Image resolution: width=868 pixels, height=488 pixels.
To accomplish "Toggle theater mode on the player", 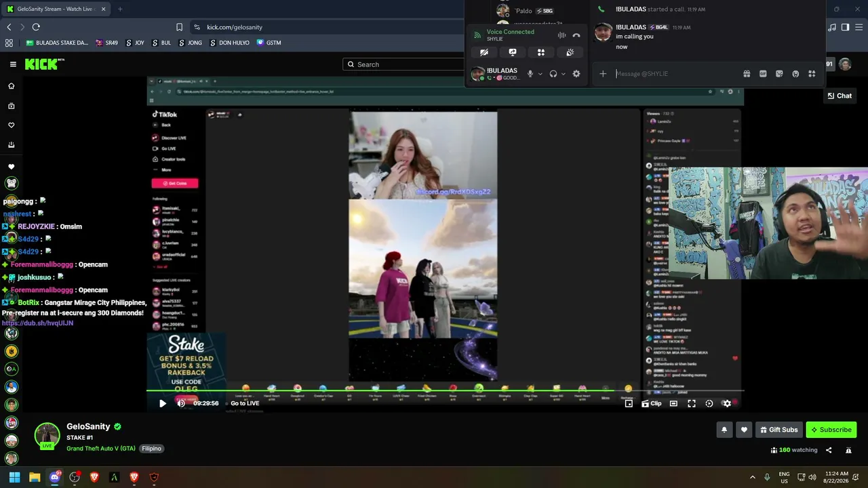I will pyautogui.click(x=673, y=403).
